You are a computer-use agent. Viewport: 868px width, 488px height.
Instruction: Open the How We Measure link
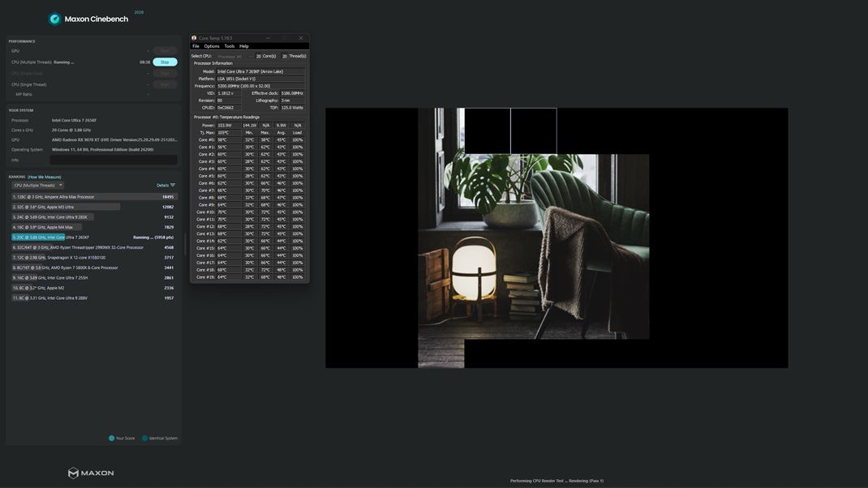coord(45,177)
